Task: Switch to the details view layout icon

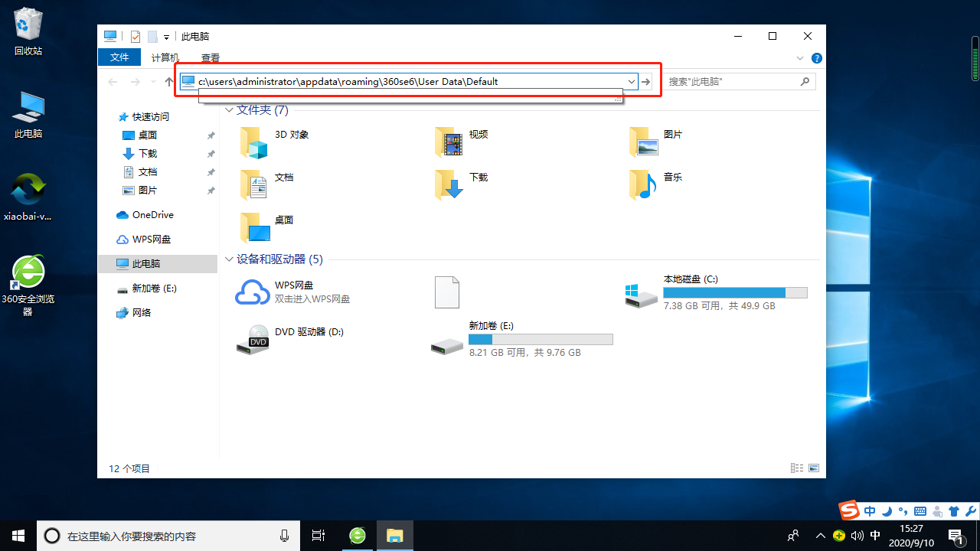Action: click(x=797, y=468)
